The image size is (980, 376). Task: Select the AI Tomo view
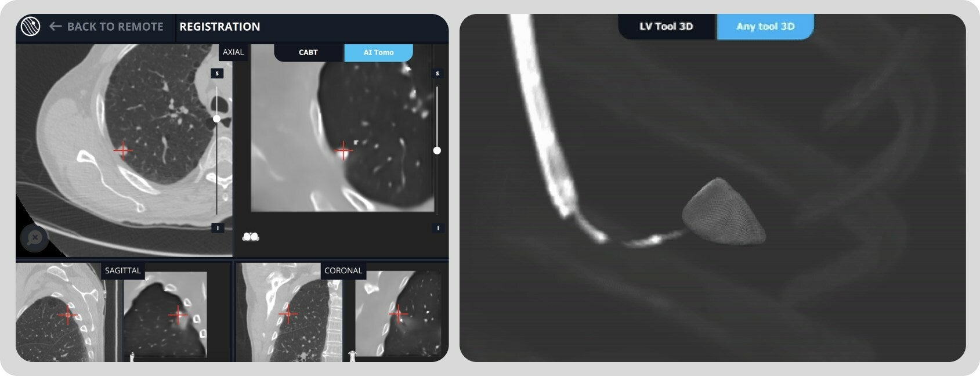coord(378,52)
